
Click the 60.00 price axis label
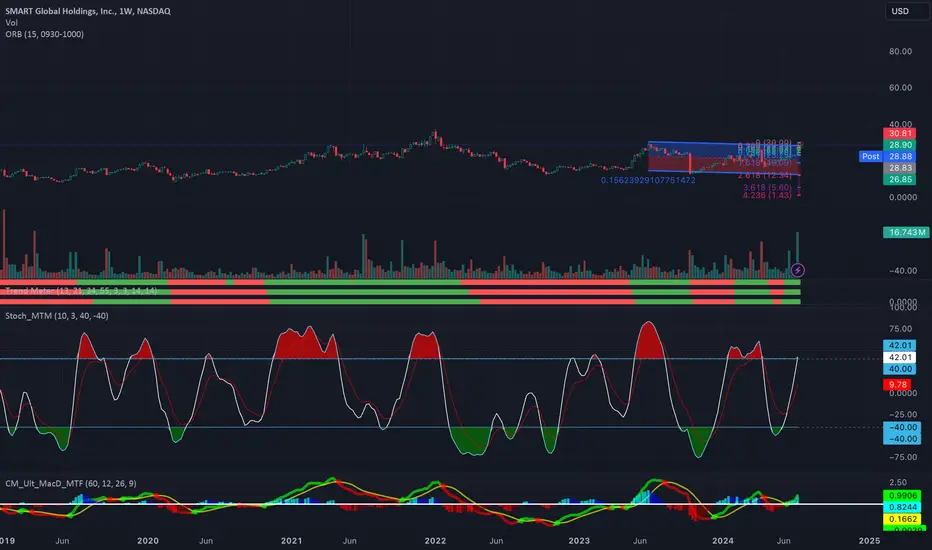tap(900, 87)
